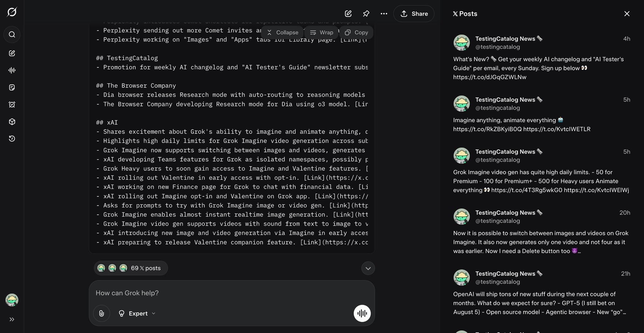Click avatar of the 21h TestingCatalog post
The height and width of the screenshot is (333, 644).
pyautogui.click(x=462, y=278)
